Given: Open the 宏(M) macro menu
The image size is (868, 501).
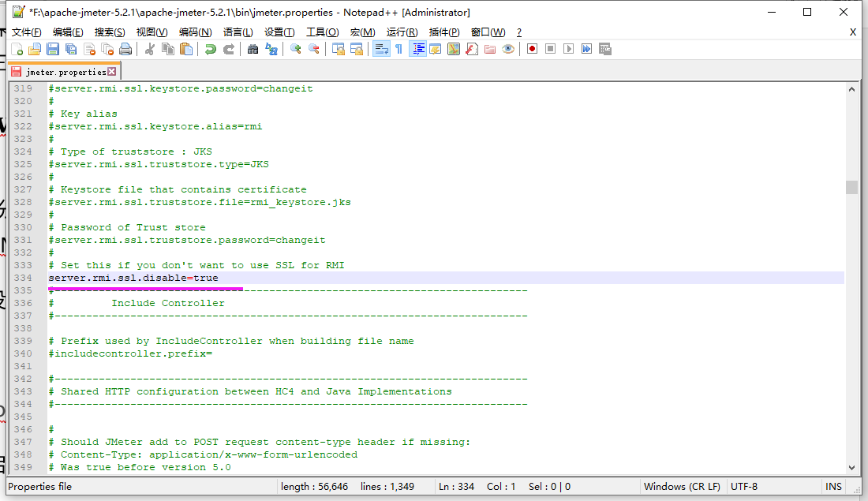Looking at the screenshot, I should 363,32.
